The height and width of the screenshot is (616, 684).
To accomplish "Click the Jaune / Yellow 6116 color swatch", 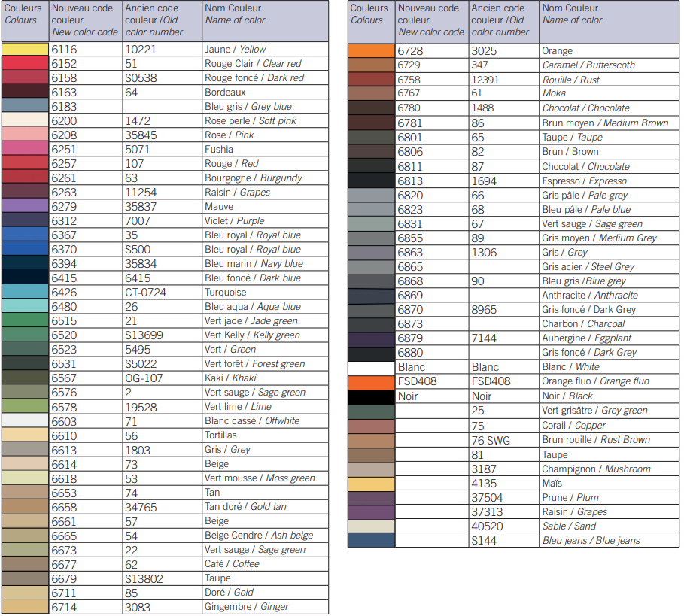I will click(25, 49).
